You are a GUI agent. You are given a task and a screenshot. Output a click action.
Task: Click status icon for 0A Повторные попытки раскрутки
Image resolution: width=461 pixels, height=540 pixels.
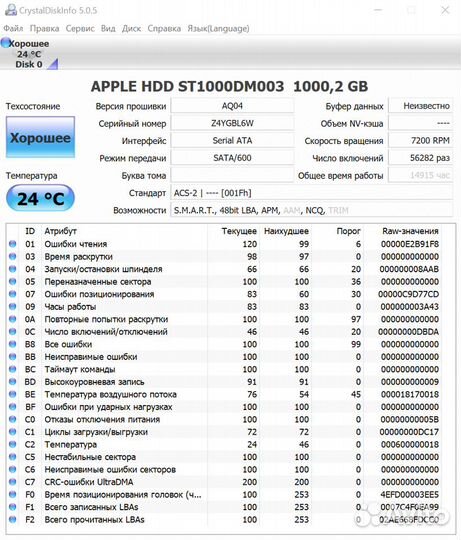pos(13,319)
